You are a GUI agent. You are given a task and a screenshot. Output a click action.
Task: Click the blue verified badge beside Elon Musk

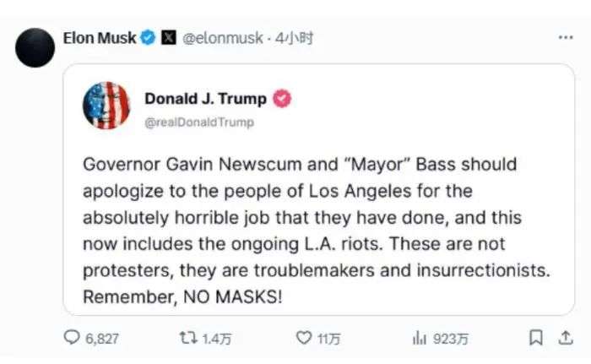tap(148, 38)
